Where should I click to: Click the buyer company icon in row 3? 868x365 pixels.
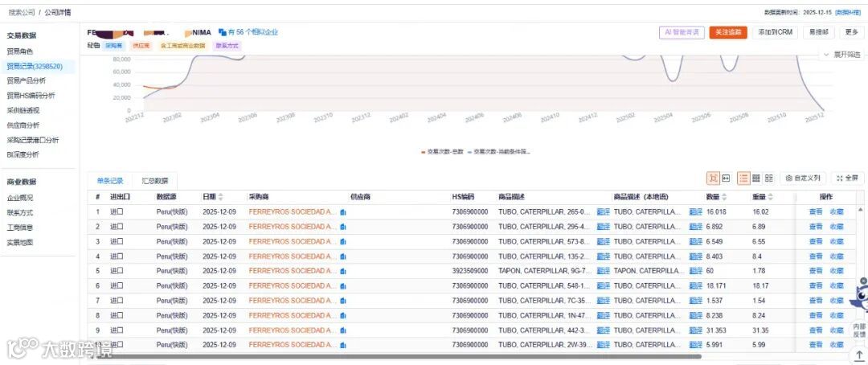point(342,241)
